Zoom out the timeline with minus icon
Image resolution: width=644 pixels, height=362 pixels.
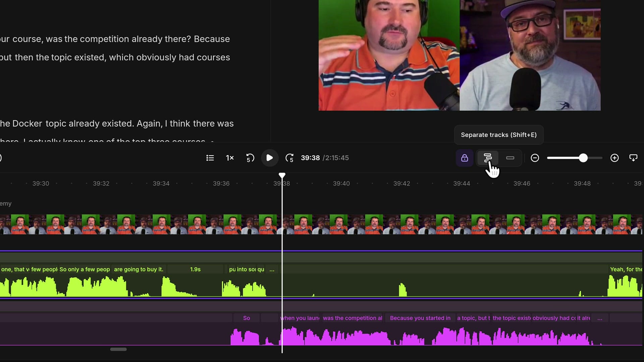click(x=535, y=158)
